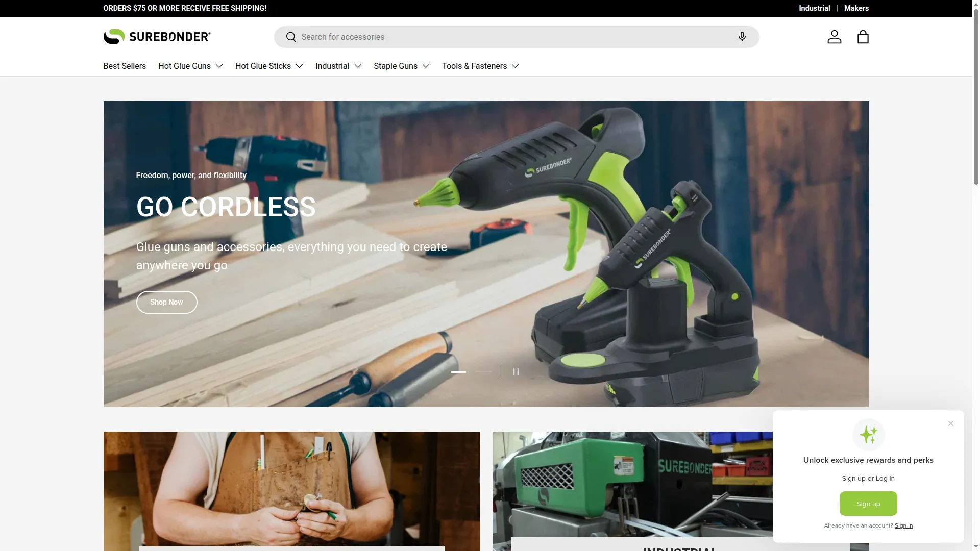
Task: Expand the Tools & Fasteners menu
Action: point(480,66)
